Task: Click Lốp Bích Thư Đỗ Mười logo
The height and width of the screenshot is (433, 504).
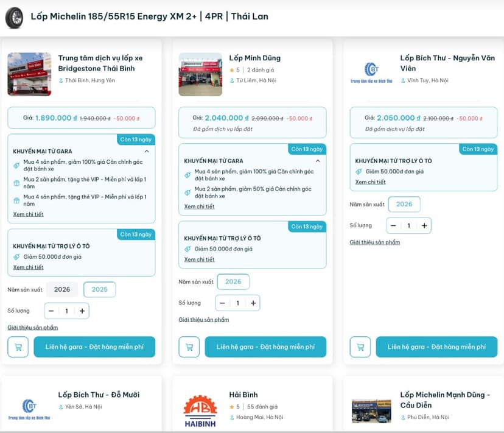Action: 29,409
